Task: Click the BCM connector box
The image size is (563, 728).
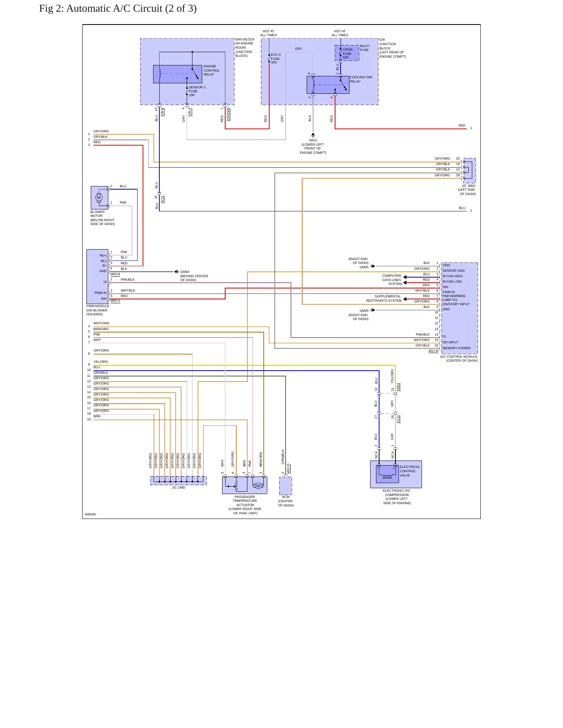Action: [x=286, y=486]
